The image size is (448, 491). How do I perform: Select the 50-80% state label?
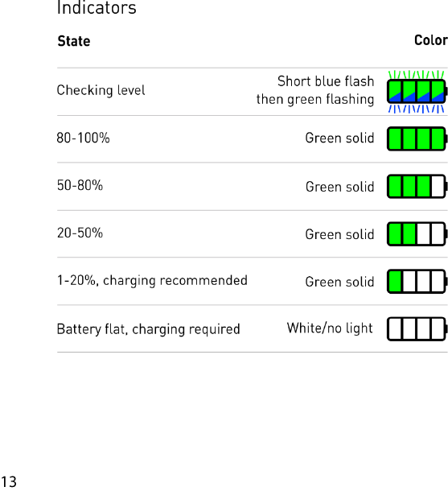point(80,185)
